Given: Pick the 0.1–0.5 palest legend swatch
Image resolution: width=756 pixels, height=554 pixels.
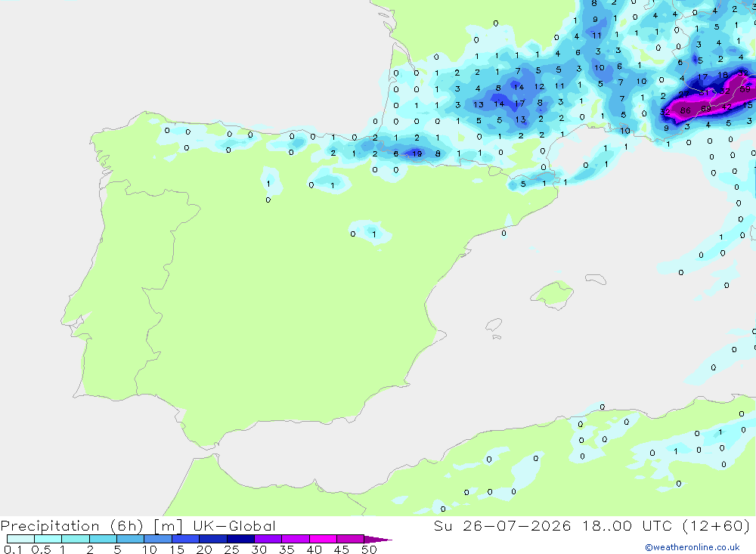Looking at the screenshot, I should [20, 539].
